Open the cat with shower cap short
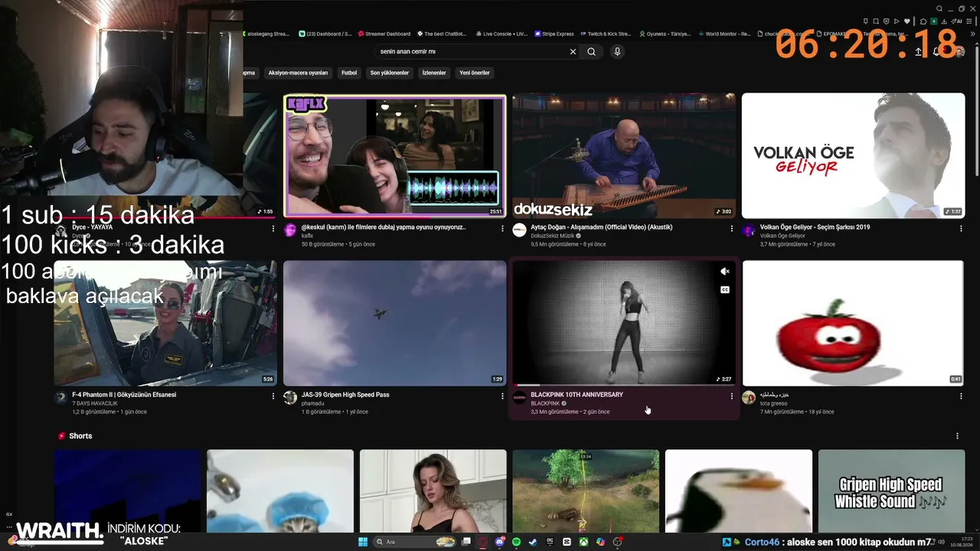Image resolution: width=980 pixels, height=551 pixels. point(280,491)
